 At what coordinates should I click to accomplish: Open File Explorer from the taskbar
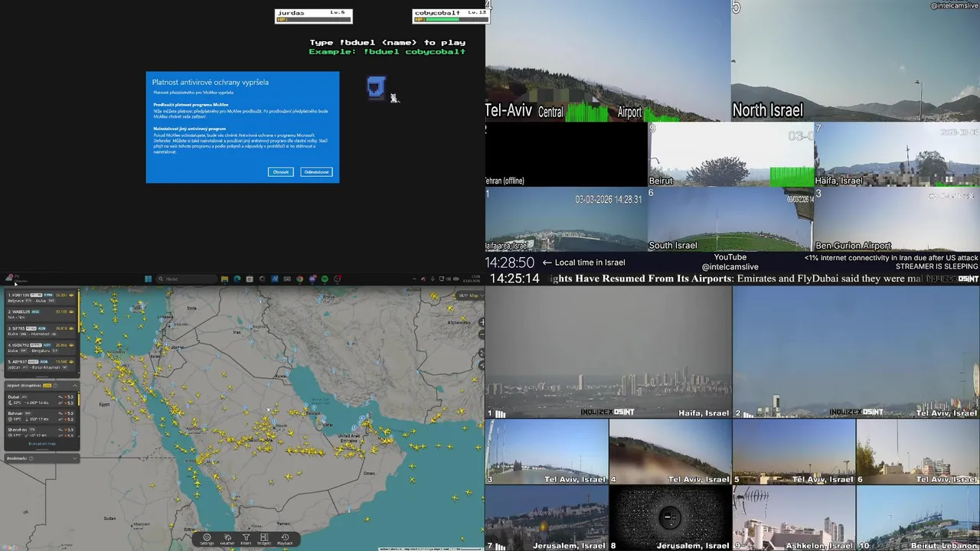tap(224, 279)
